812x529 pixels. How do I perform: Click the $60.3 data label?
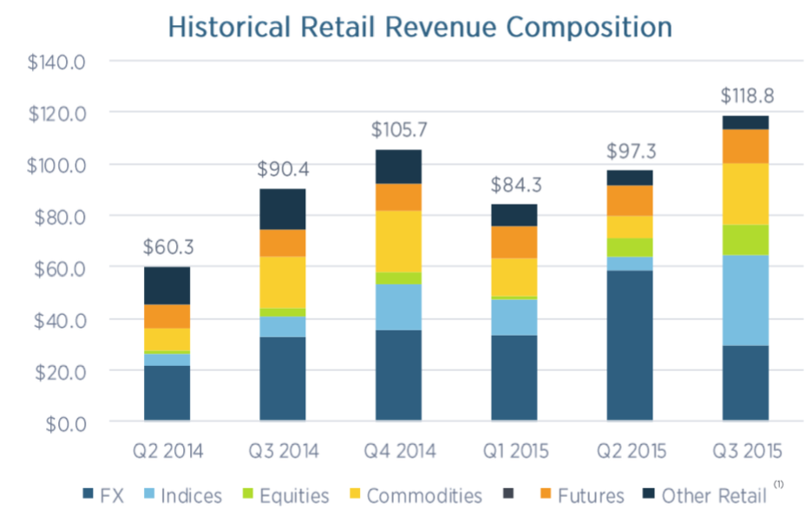pos(167,247)
